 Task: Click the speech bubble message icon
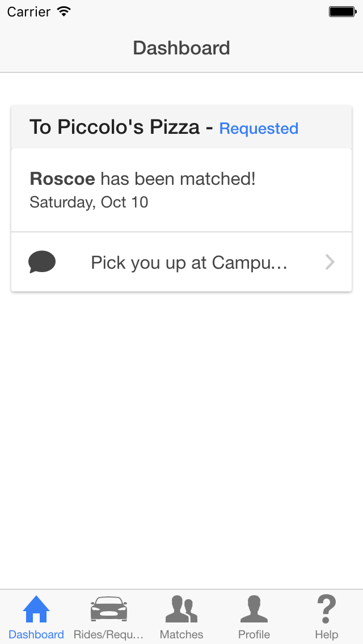tap(42, 262)
